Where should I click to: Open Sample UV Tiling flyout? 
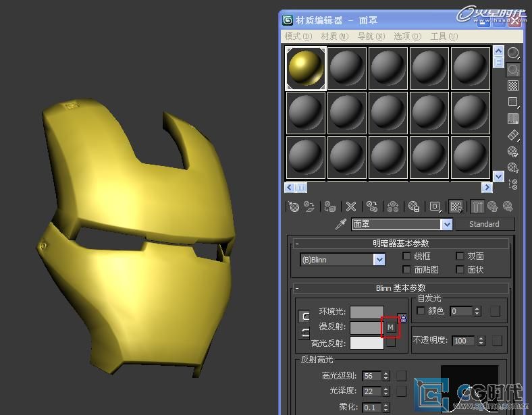click(513, 102)
